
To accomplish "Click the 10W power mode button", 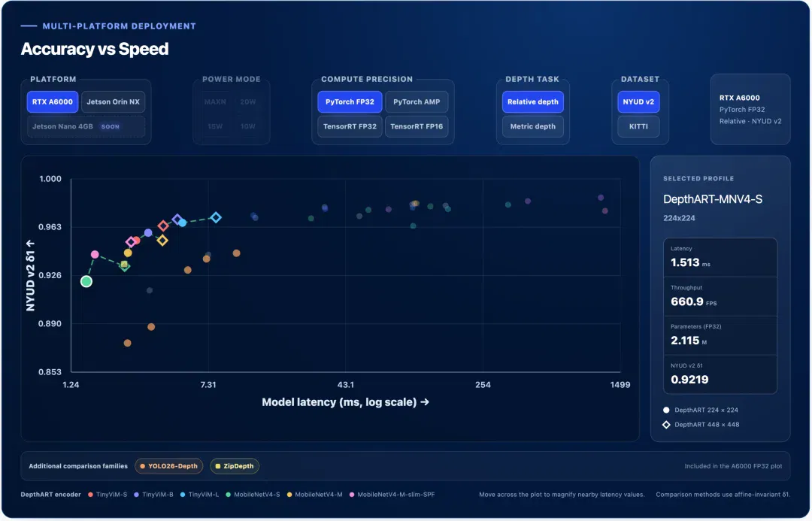I will 248,126.
